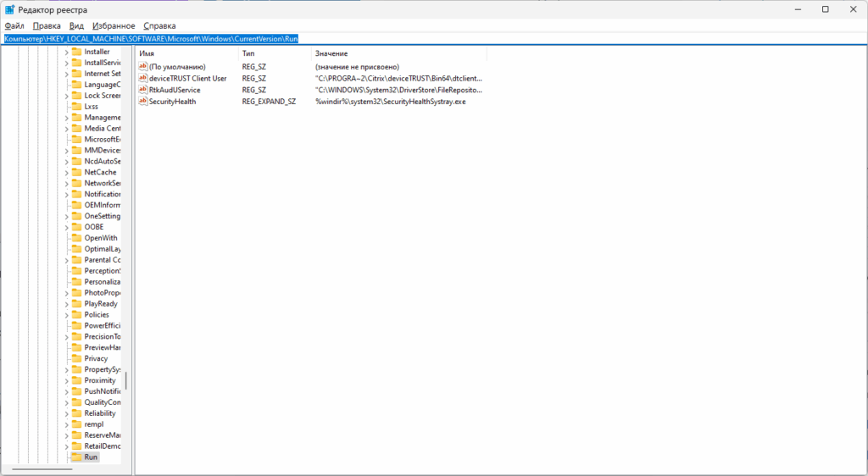
Task: Click the SecurityHealth string value icon
Action: pos(142,101)
